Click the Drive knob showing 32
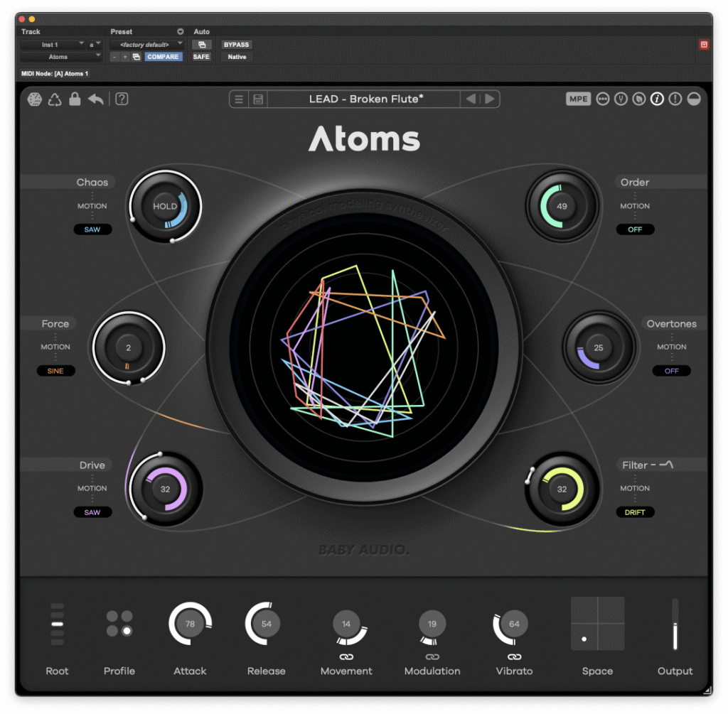Viewport: 728px width, 714px height. tap(165, 489)
